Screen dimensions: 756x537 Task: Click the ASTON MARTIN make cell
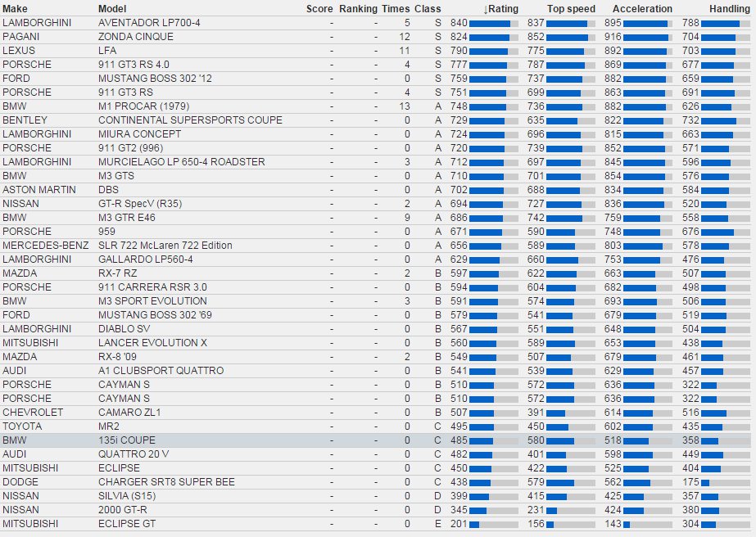(x=39, y=190)
